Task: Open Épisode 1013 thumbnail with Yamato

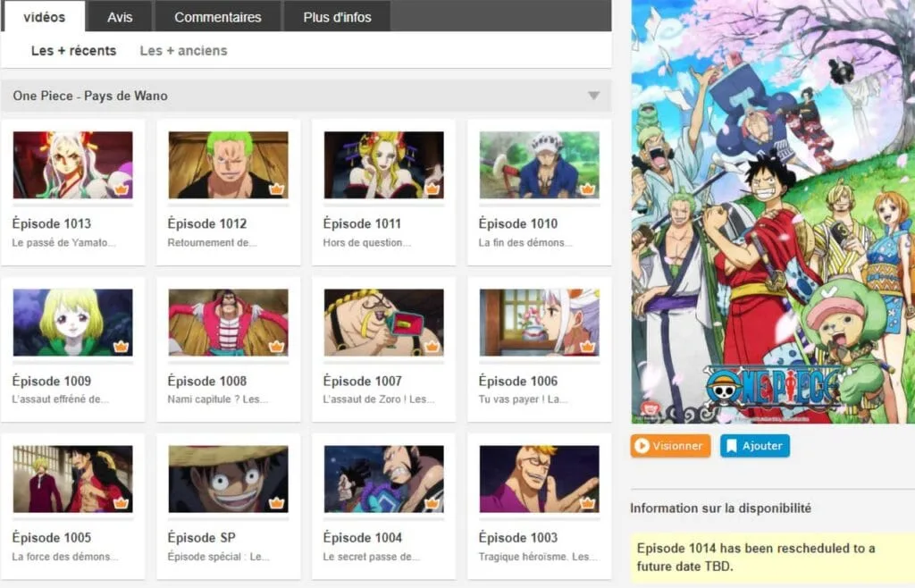Action: (x=73, y=165)
